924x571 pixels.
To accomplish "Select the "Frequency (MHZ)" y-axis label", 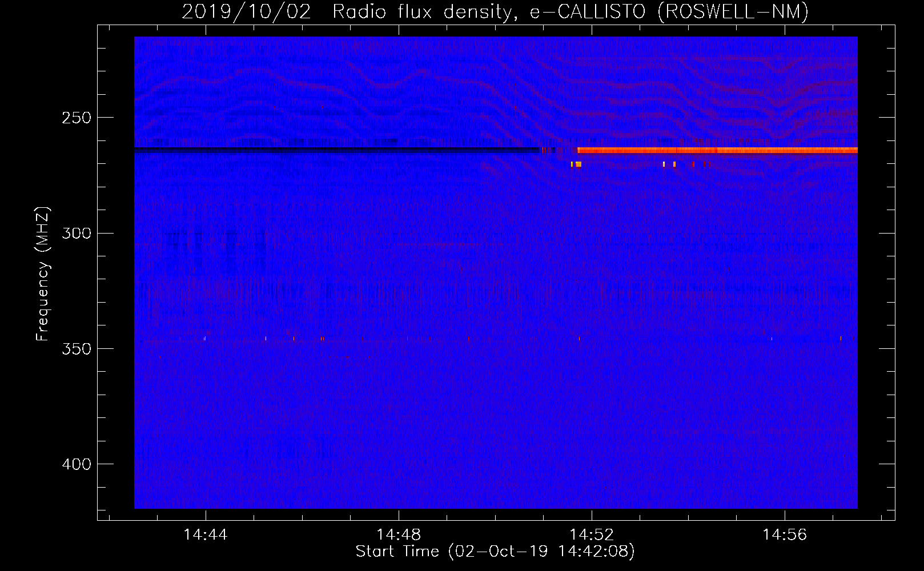I will [x=43, y=274].
